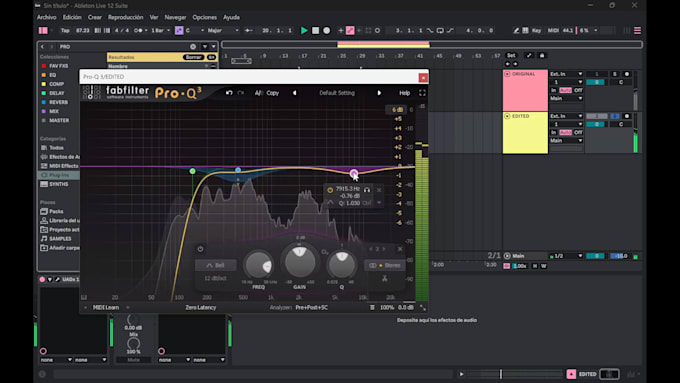Open the Reproducción menu

(x=125, y=17)
